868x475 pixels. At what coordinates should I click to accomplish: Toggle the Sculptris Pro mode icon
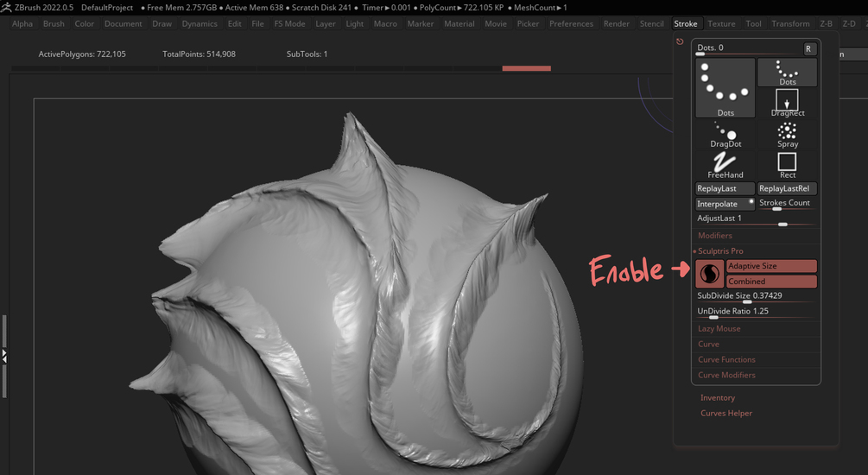click(710, 274)
